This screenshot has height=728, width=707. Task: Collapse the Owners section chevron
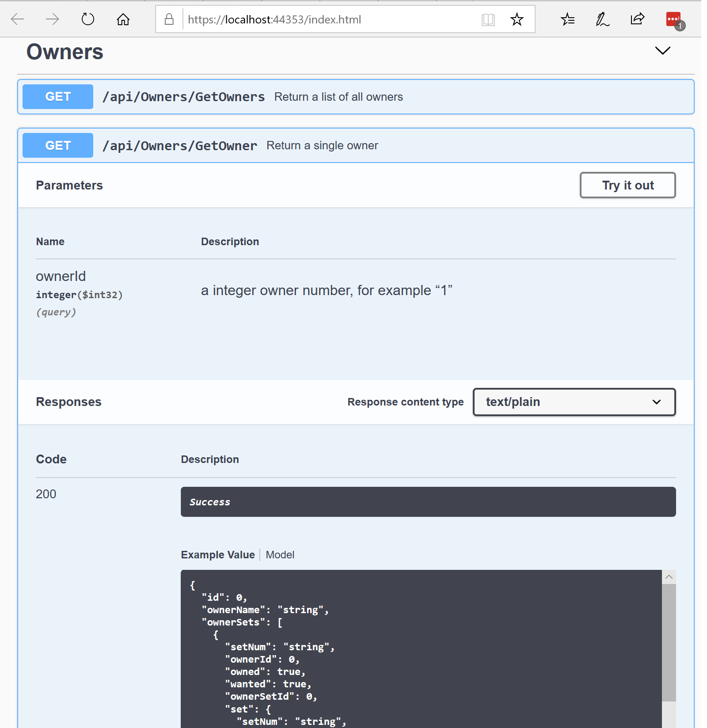click(x=662, y=51)
